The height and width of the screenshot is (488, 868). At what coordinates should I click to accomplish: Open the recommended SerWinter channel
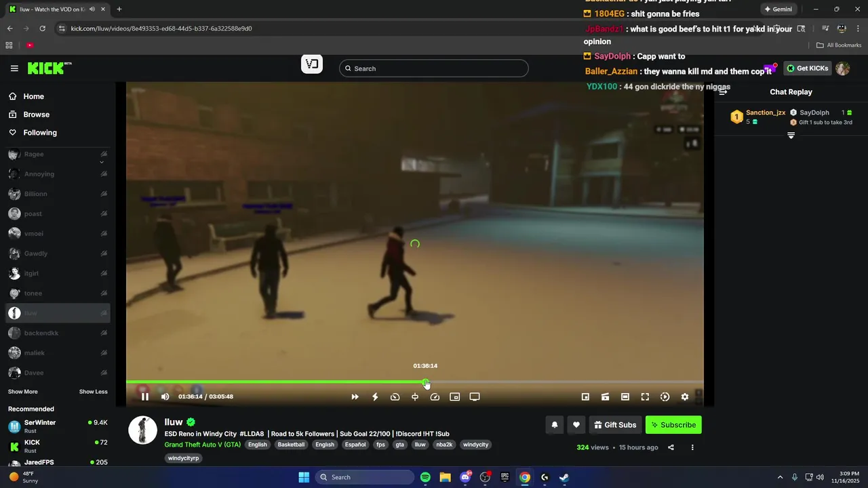58,426
